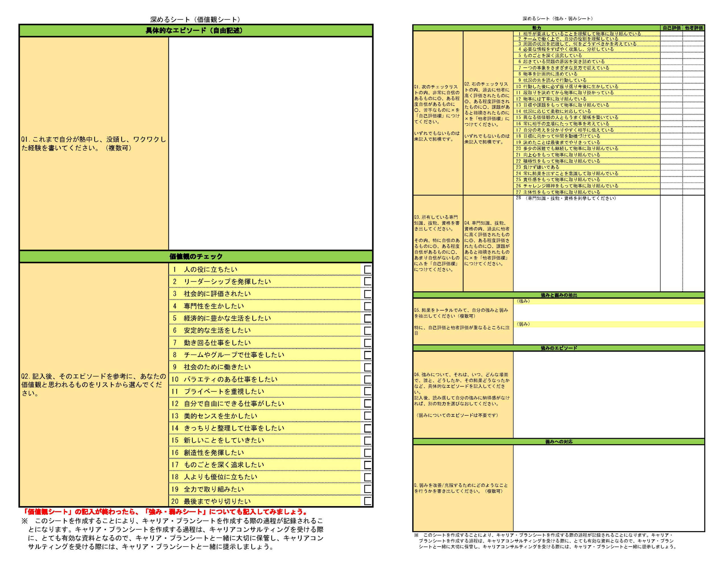
Task: Select 新しいことをしていきたい checkbox
Action: click(368, 440)
